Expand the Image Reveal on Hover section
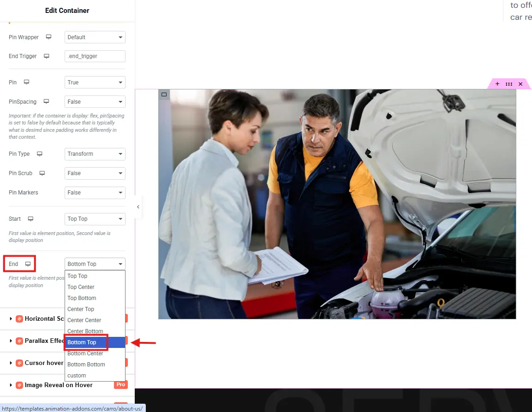 pyautogui.click(x=58, y=385)
